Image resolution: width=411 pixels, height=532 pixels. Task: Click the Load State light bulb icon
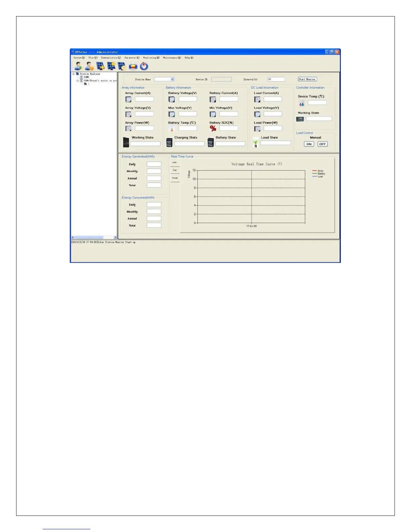[256, 143]
